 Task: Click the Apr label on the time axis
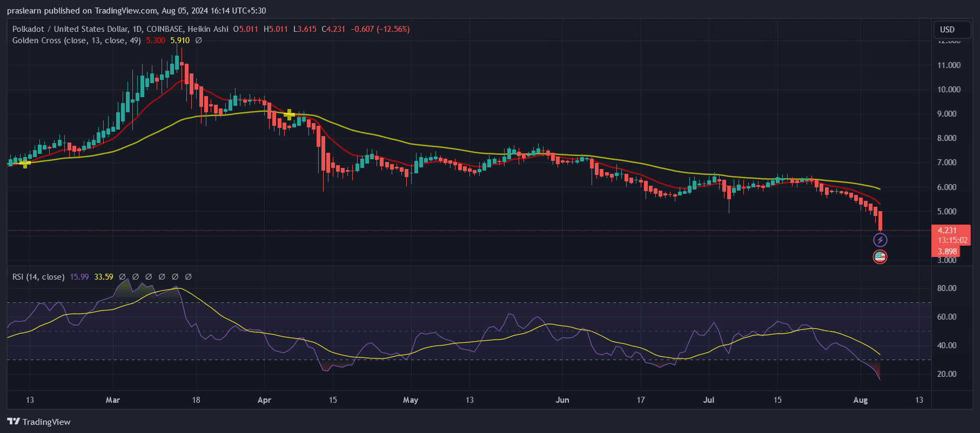(264, 400)
